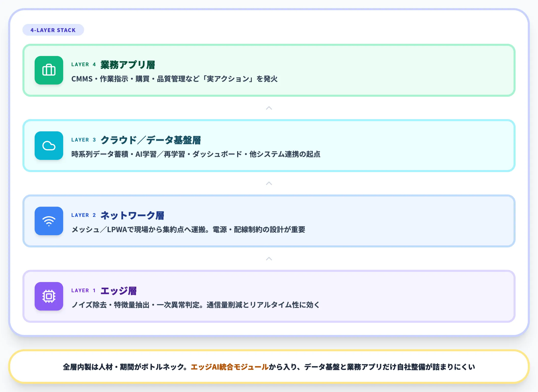Image resolution: width=538 pixels, height=392 pixels.
Task: Select the 4-LAYER STACK badge
Action: [x=53, y=30]
